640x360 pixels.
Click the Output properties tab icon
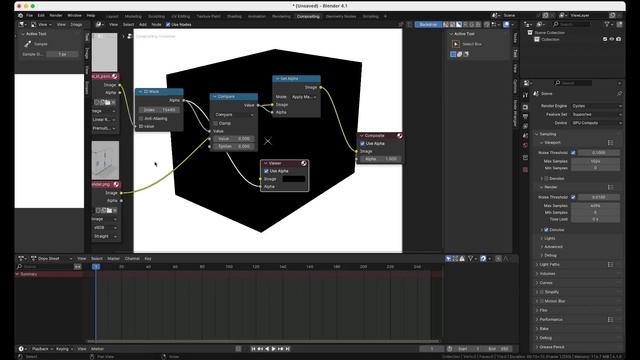(525, 117)
